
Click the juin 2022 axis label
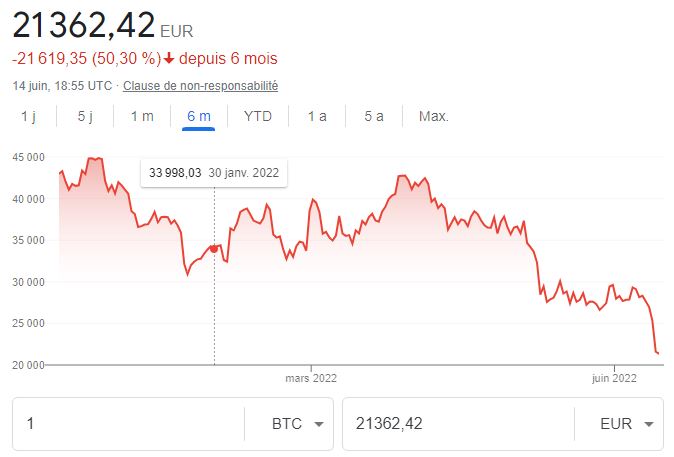pos(613,378)
